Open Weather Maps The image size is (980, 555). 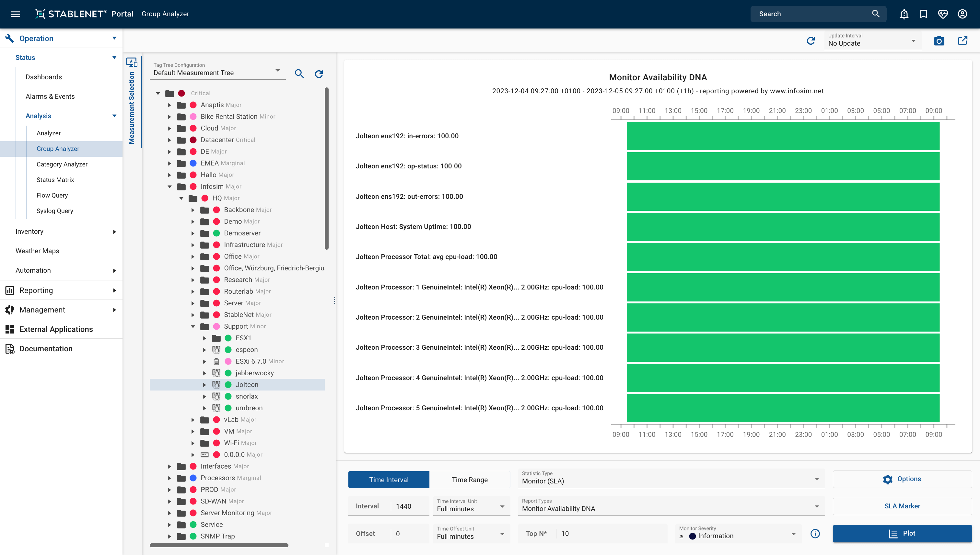point(37,251)
